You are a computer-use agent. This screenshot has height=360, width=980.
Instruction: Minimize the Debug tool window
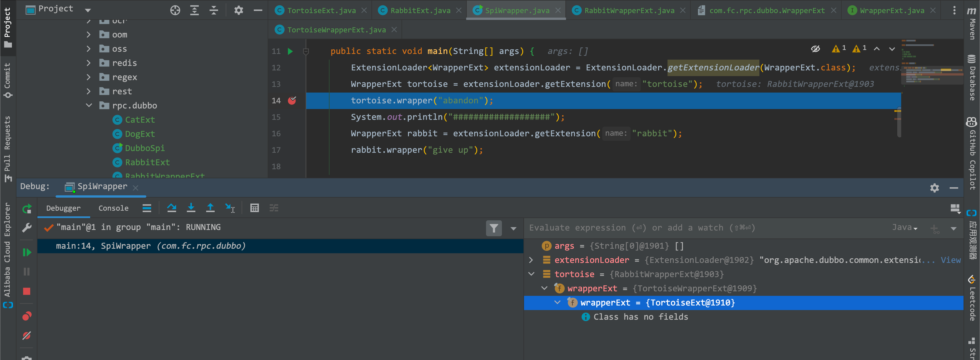click(x=954, y=188)
